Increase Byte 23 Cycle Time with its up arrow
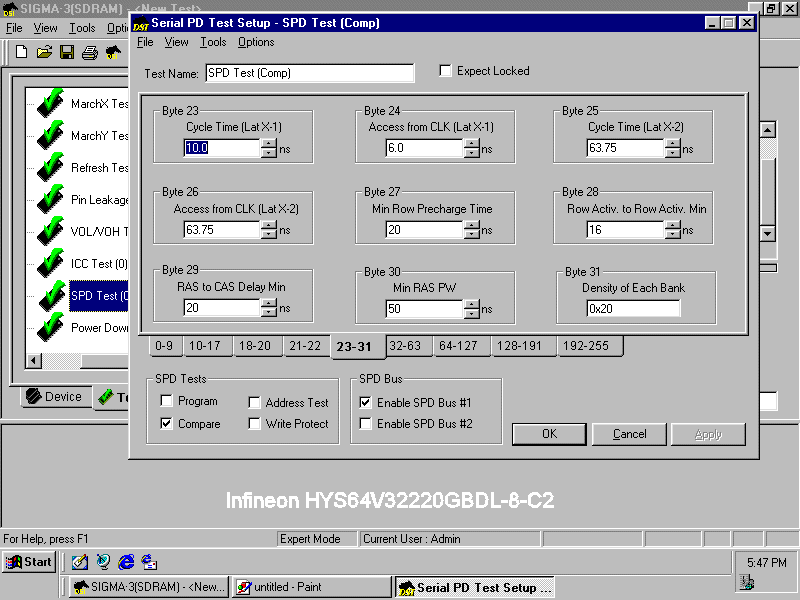 point(268,141)
